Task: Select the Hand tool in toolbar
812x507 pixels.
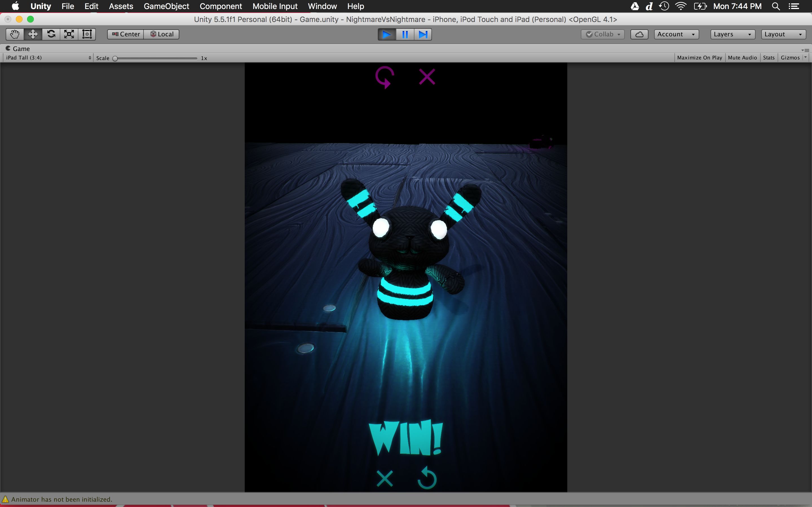Action: [15, 34]
